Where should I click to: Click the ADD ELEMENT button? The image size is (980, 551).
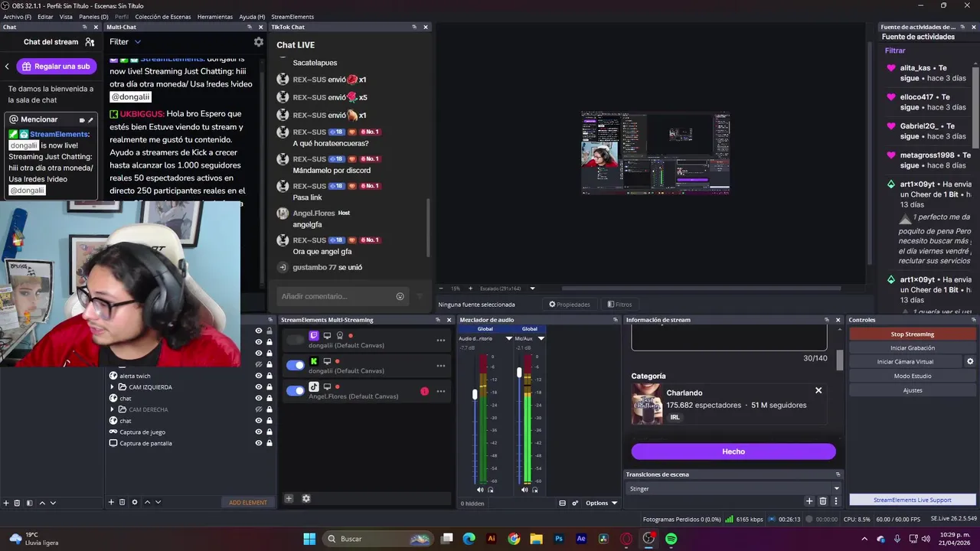pyautogui.click(x=248, y=503)
